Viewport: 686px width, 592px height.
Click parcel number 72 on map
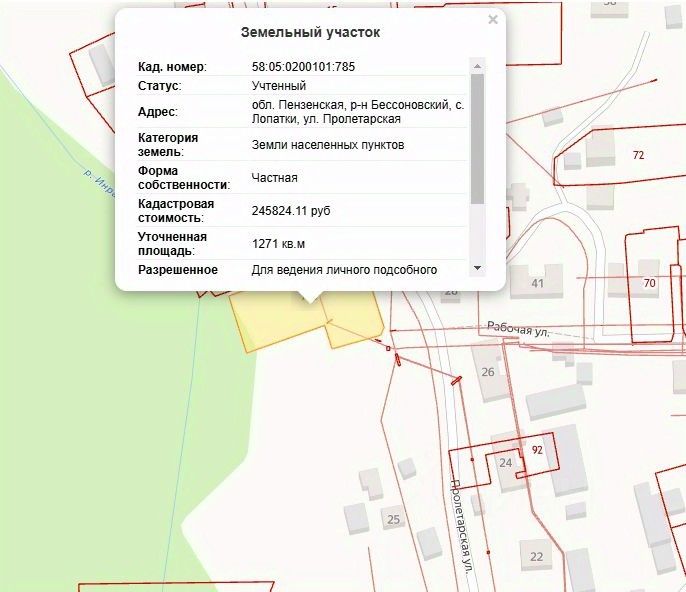(x=638, y=155)
